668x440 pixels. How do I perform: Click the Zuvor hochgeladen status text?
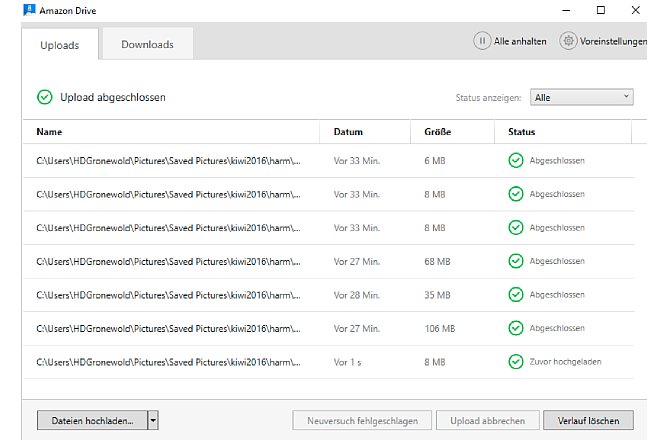(x=565, y=362)
